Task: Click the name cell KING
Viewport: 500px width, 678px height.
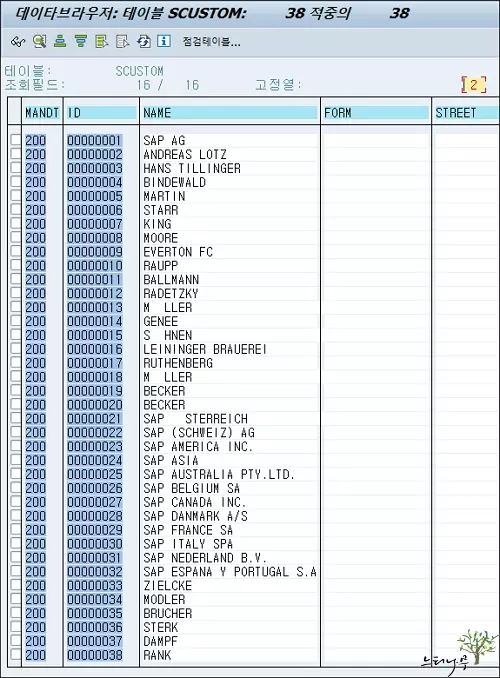Action: (x=157, y=224)
